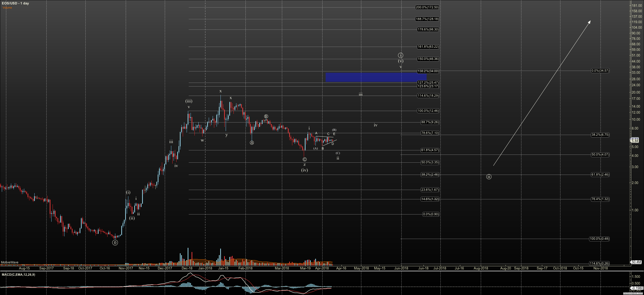Click the (iv) wave label
Viewport: 644px width, 295px height.
coord(305,170)
